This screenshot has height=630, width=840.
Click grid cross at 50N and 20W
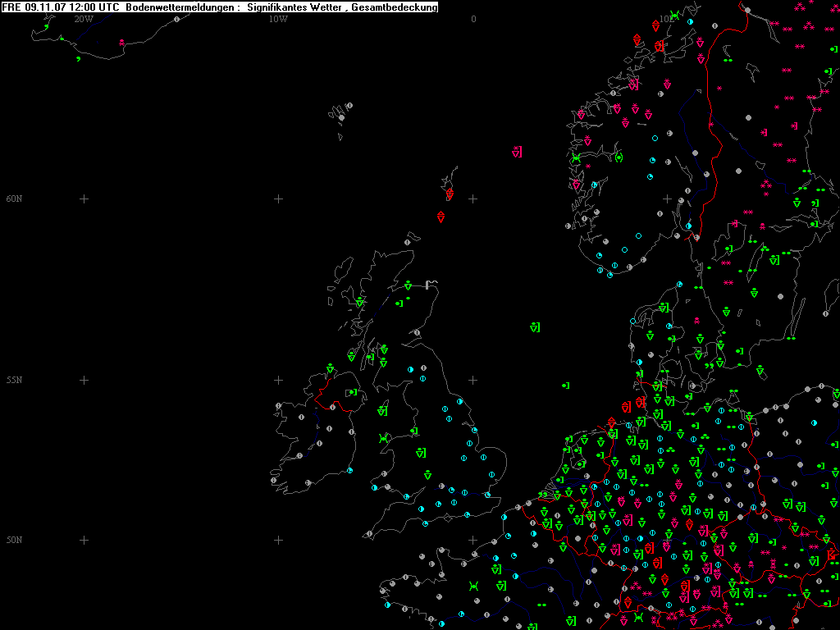tap(84, 540)
